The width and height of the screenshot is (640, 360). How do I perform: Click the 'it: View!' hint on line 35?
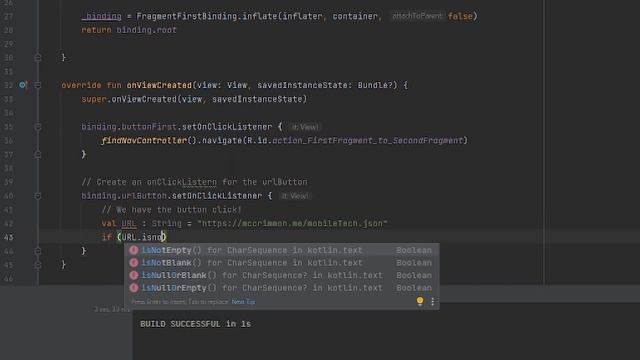click(x=305, y=127)
